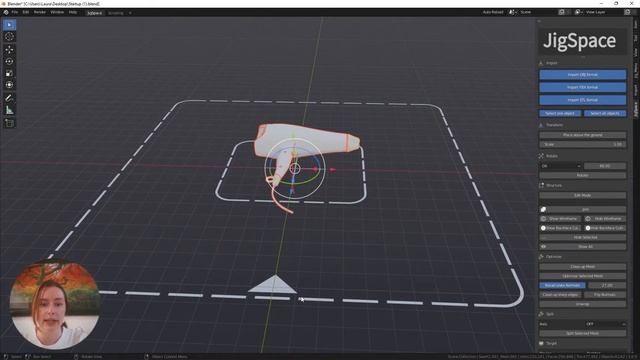Click Split Selected Mesh button
640x360 pixels.
[582, 333]
